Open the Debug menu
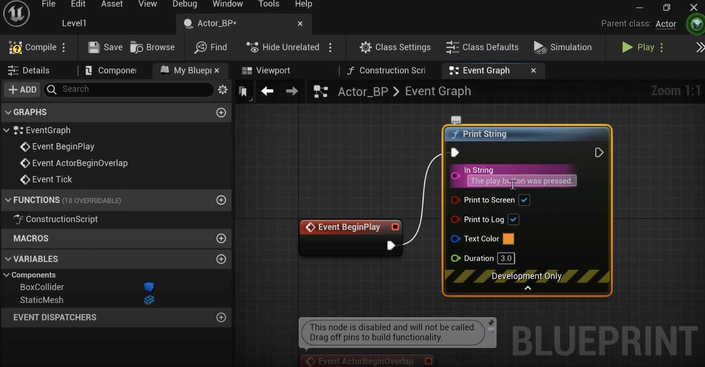Image resolution: width=705 pixels, height=367 pixels. click(185, 4)
